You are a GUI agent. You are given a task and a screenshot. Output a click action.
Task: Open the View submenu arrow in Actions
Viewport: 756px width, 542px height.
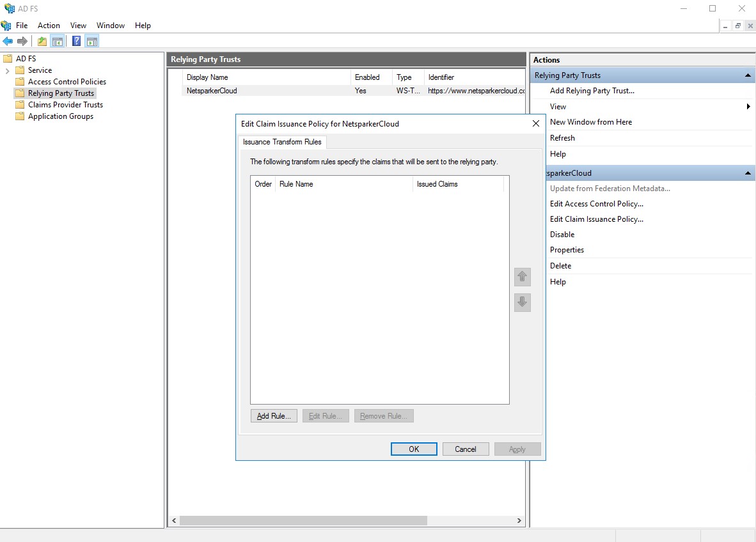(748, 107)
